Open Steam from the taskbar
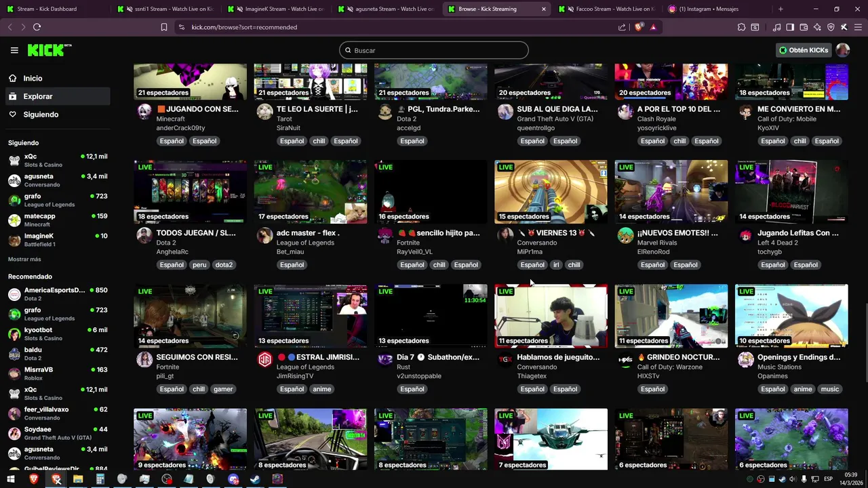 (x=255, y=479)
